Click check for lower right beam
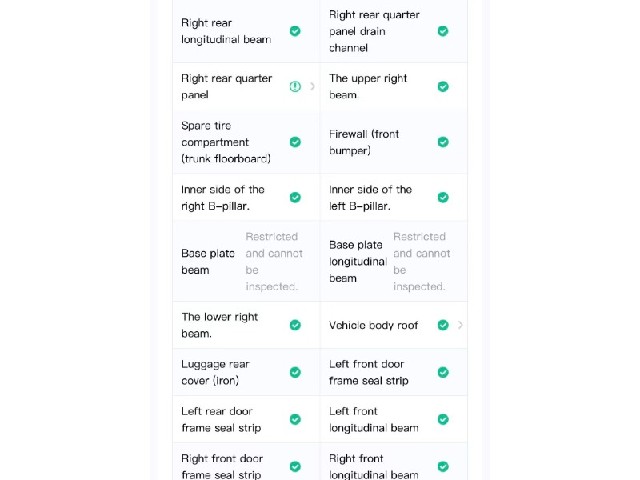The height and width of the screenshot is (480, 640). tap(295, 325)
